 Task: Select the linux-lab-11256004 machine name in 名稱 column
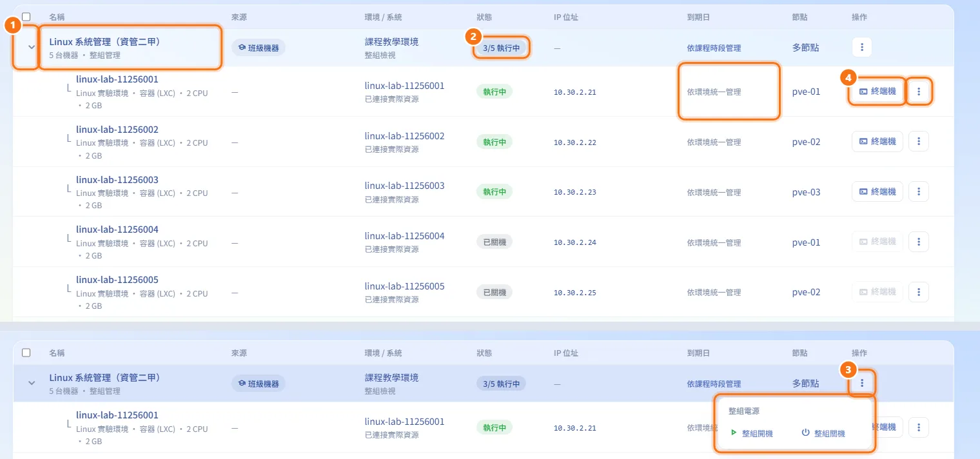pos(117,229)
